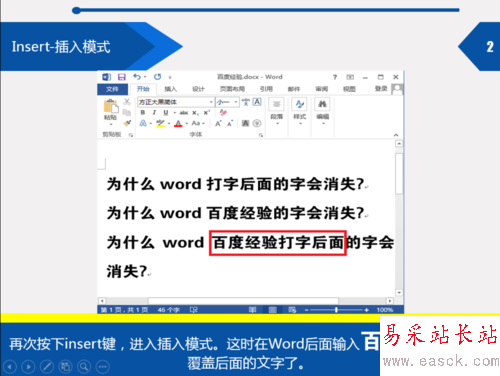Switch to the 页面布局 (Page Layout) tab

pyautogui.click(x=232, y=89)
